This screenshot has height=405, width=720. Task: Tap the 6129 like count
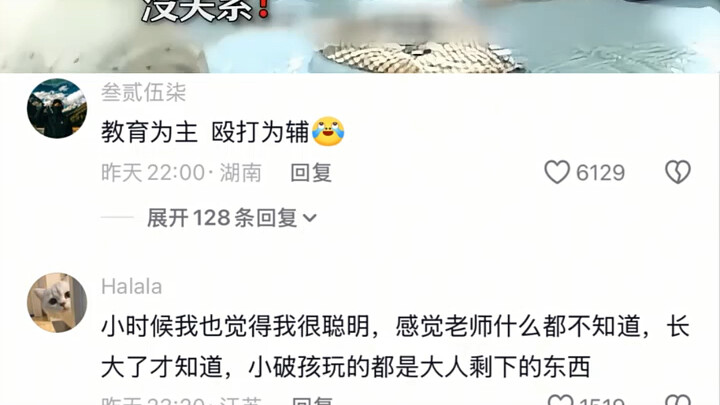click(600, 173)
